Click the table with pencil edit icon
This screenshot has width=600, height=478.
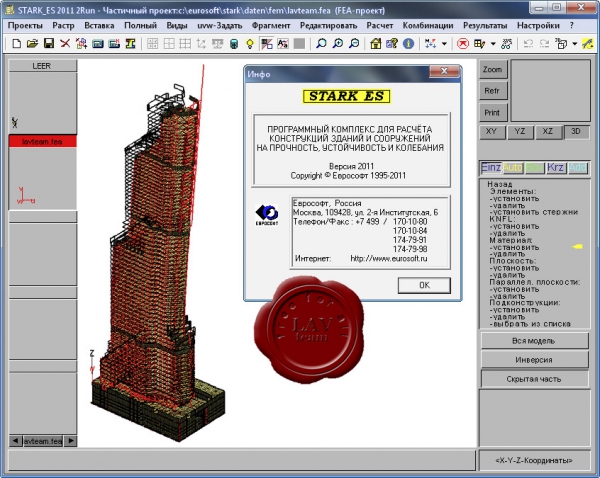(479, 44)
